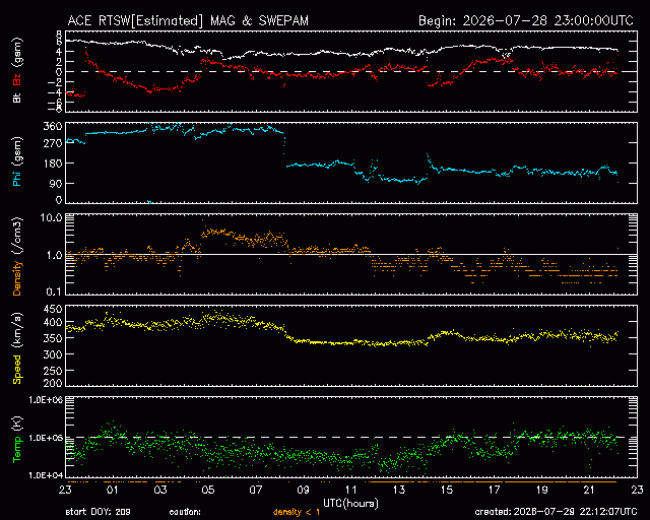Click the 'caution:' footer label
The image size is (650, 520).
click(185, 512)
